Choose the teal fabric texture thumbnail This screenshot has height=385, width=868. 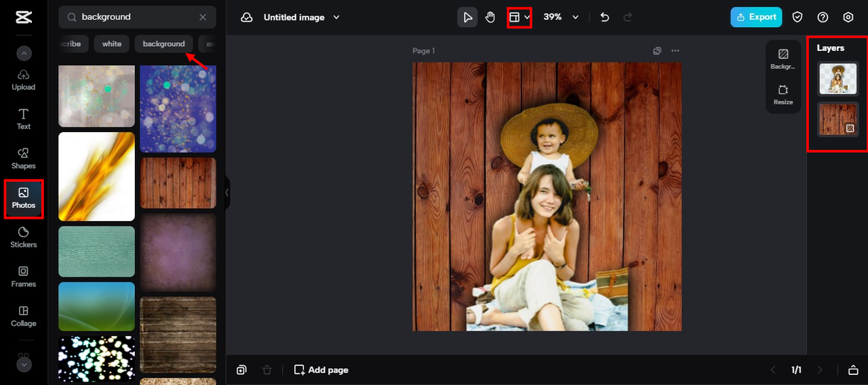pyautogui.click(x=96, y=251)
